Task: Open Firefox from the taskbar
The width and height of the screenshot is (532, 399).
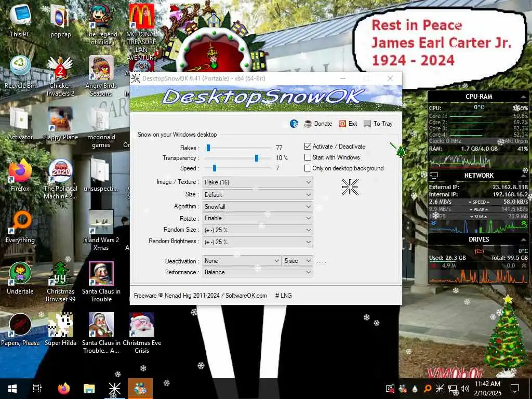Action: point(63,389)
